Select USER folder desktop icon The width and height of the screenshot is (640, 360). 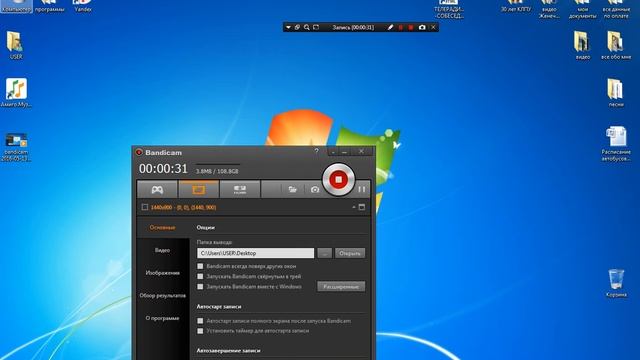(16, 45)
